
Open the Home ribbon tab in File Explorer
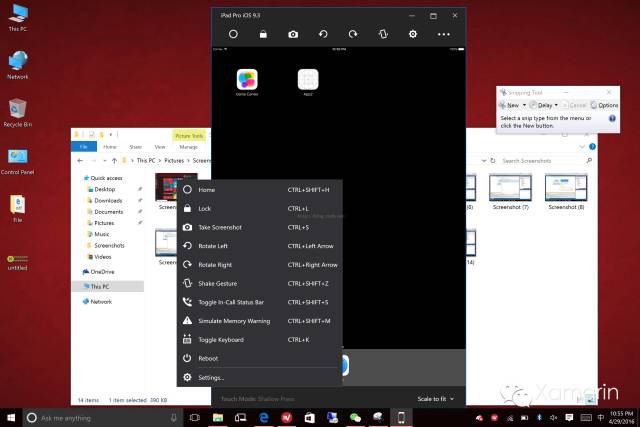click(x=110, y=147)
